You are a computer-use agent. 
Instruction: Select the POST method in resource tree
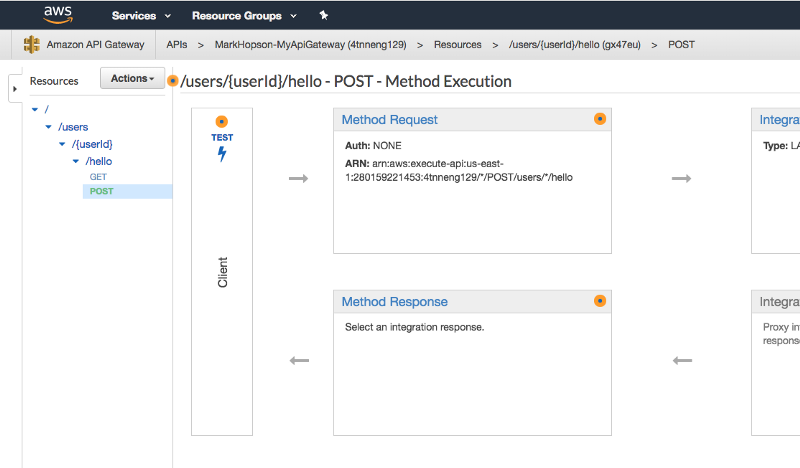coord(101,191)
